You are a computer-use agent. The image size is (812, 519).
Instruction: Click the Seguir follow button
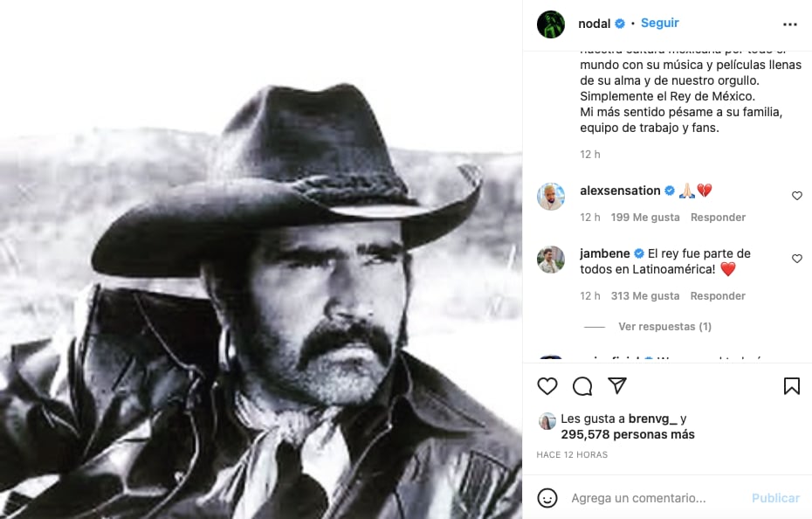(x=659, y=24)
